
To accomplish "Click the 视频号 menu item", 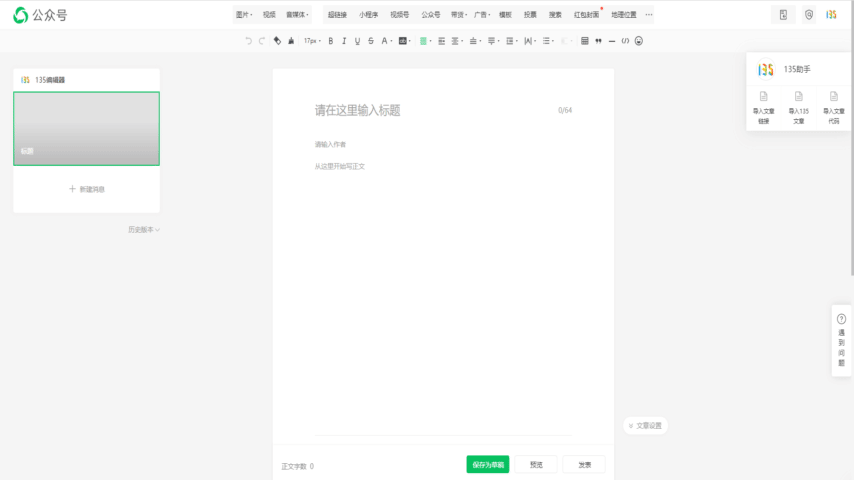I will pyautogui.click(x=399, y=15).
